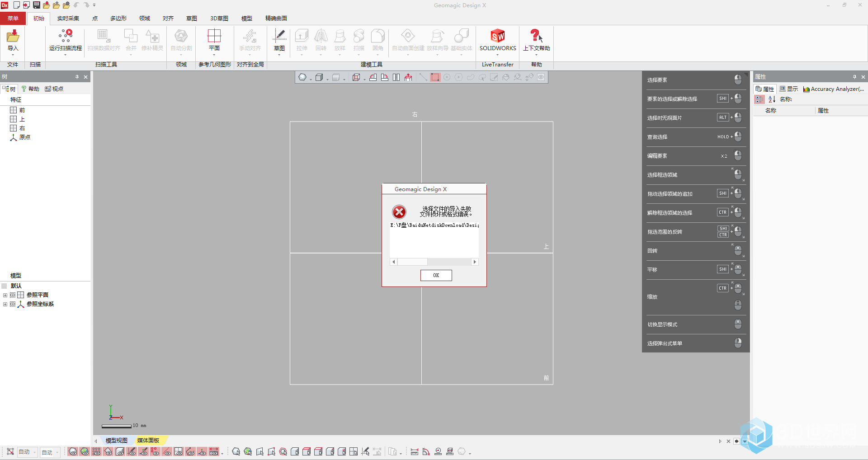
Task: Click the right scroll arrow in dialog
Action: click(475, 262)
